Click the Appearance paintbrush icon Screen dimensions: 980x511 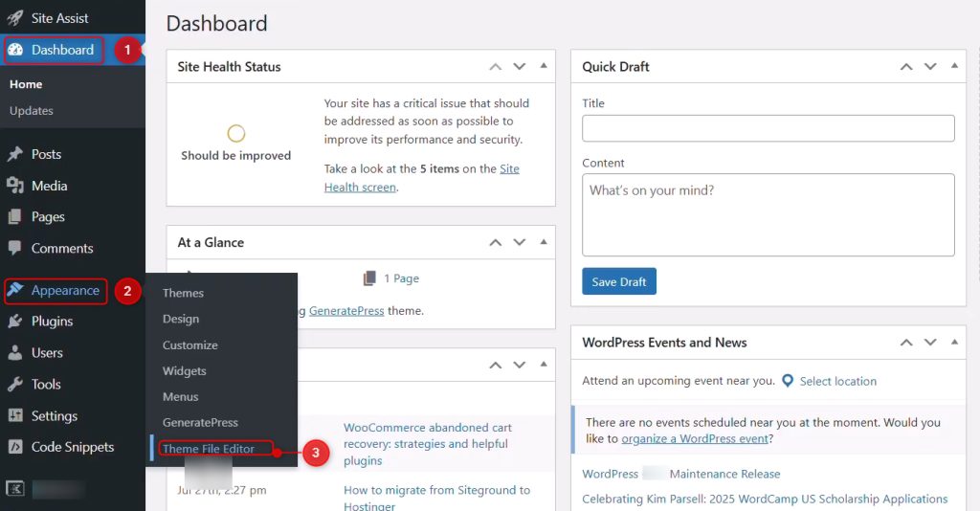pyautogui.click(x=15, y=290)
